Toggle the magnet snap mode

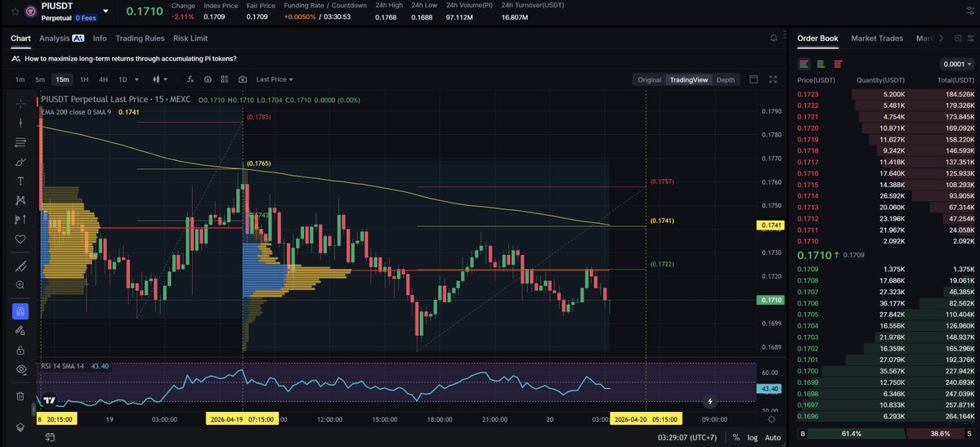(x=20, y=311)
